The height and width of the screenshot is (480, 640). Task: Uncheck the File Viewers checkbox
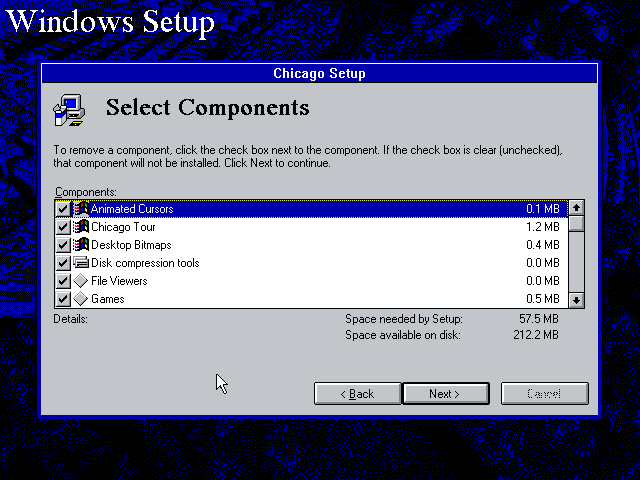point(63,281)
